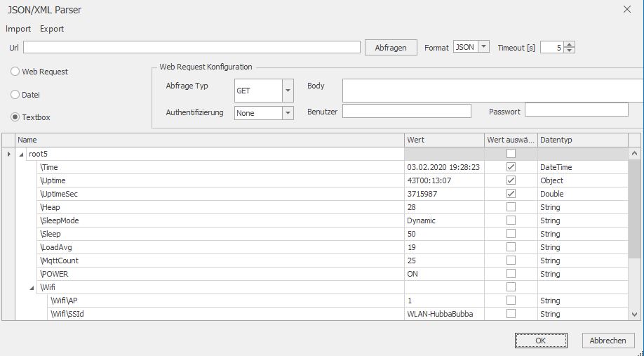Select the Datei radio button

point(15,95)
